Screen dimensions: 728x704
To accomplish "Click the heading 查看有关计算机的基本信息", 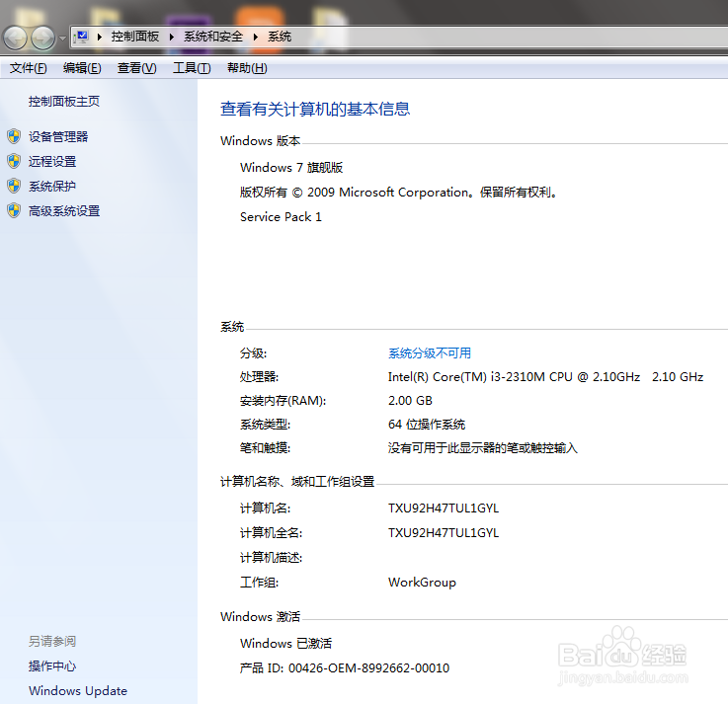I will click(315, 109).
